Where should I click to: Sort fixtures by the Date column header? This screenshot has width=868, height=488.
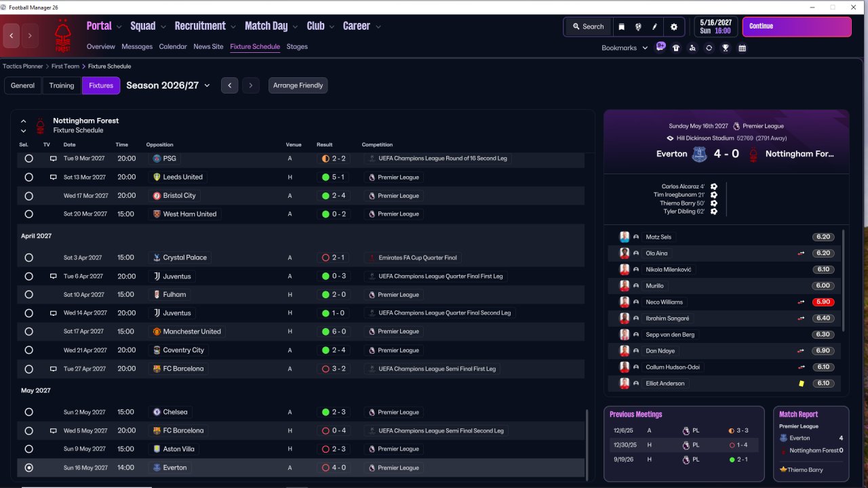coord(70,144)
